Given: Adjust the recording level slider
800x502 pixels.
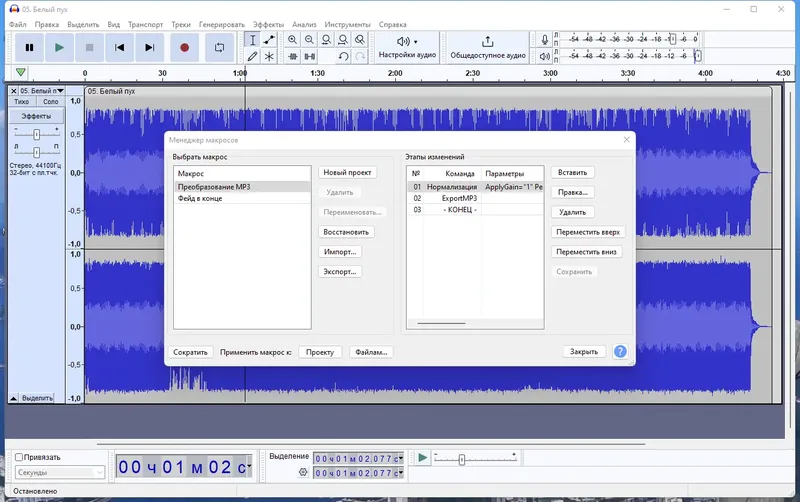Looking at the screenshot, I should pyautogui.click(x=672, y=39).
